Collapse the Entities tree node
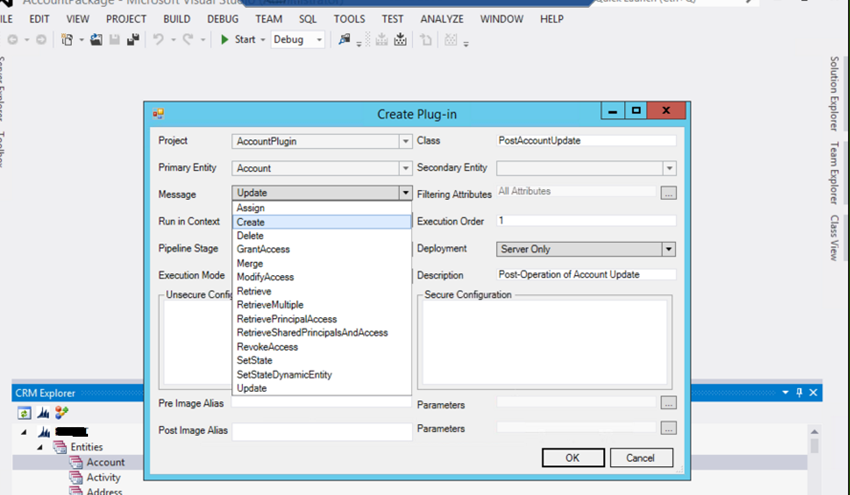This screenshot has height=495, width=850. coord(40,447)
